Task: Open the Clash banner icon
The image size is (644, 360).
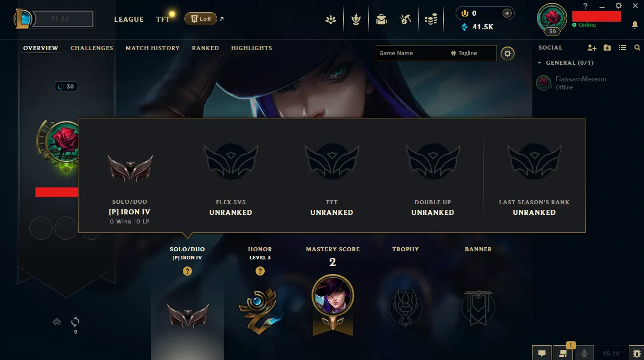Action: [356, 20]
